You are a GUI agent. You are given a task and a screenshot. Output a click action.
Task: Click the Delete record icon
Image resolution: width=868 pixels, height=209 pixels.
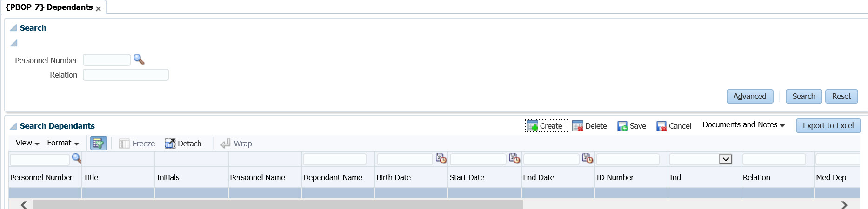click(x=577, y=126)
